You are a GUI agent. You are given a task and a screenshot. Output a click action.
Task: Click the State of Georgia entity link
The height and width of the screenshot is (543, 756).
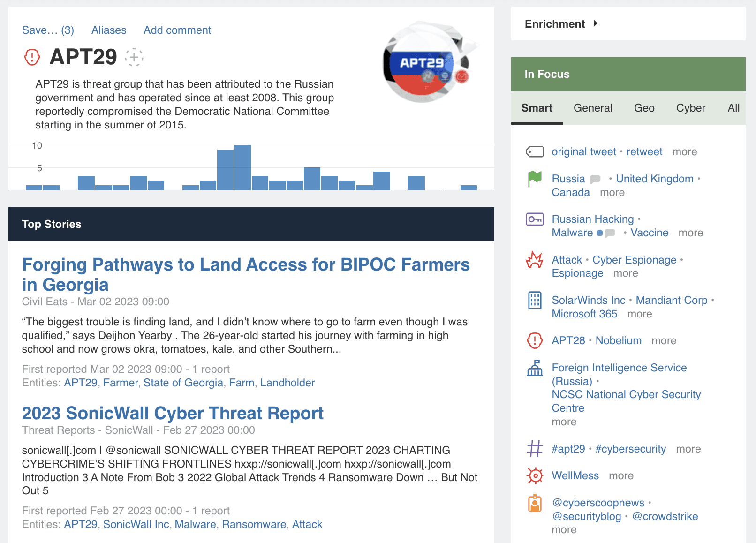183,383
